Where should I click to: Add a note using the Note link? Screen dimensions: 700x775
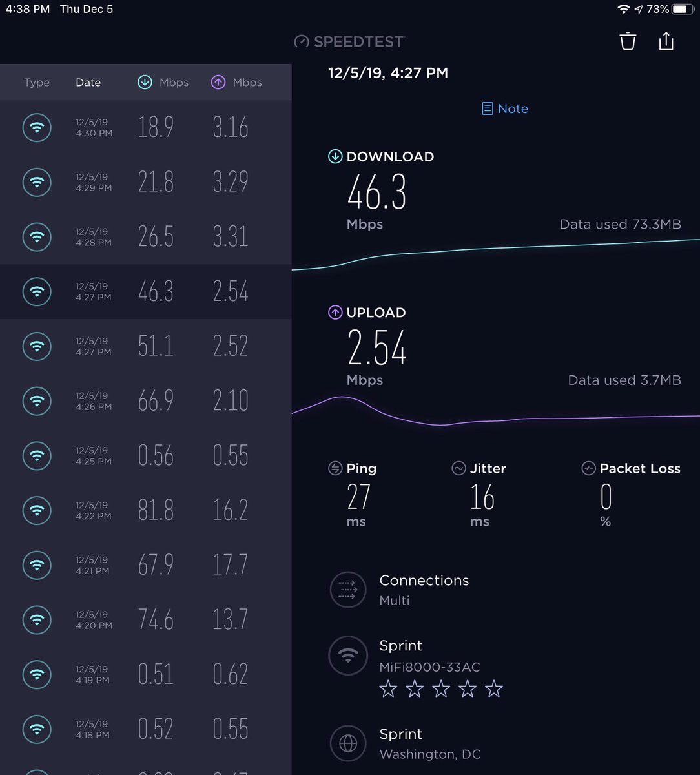point(504,108)
